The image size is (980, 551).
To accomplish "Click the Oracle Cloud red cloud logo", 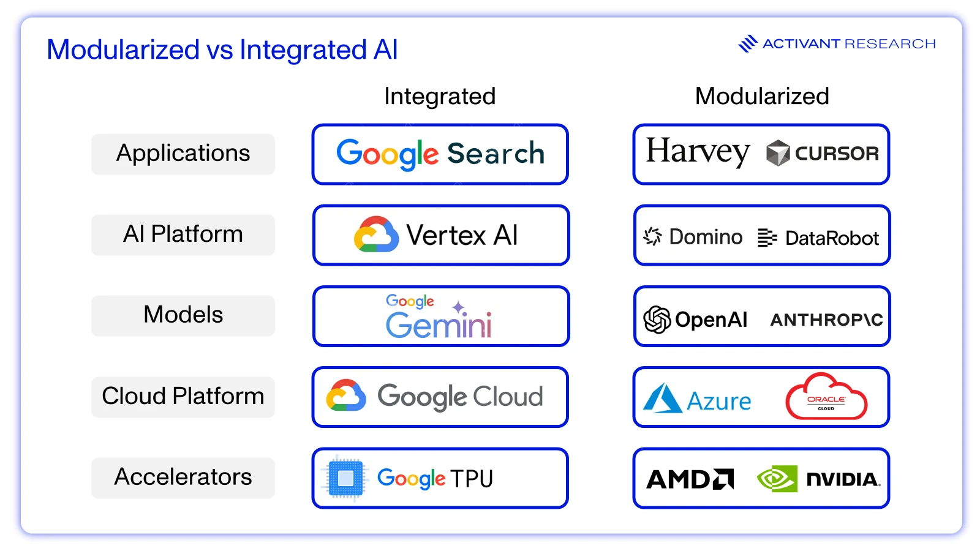I will tap(826, 397).
